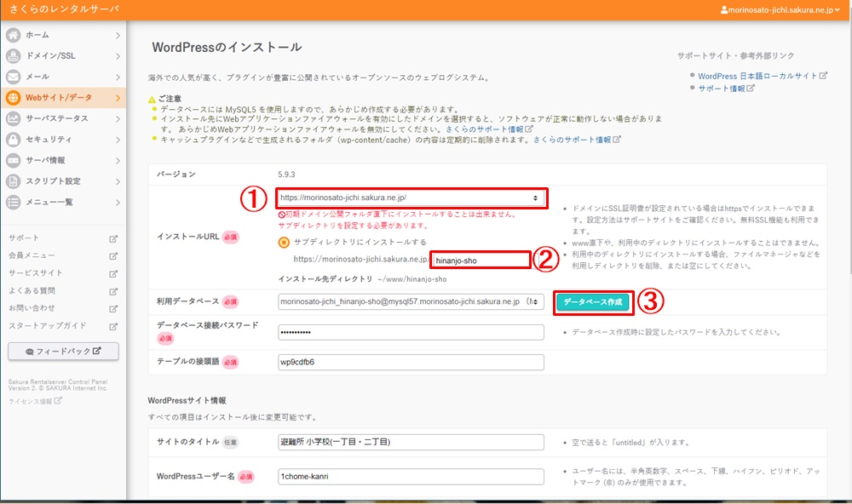Click external link icon beside 会員メニュー
Viewport: 852px width, 504px height.
point(113,255)
